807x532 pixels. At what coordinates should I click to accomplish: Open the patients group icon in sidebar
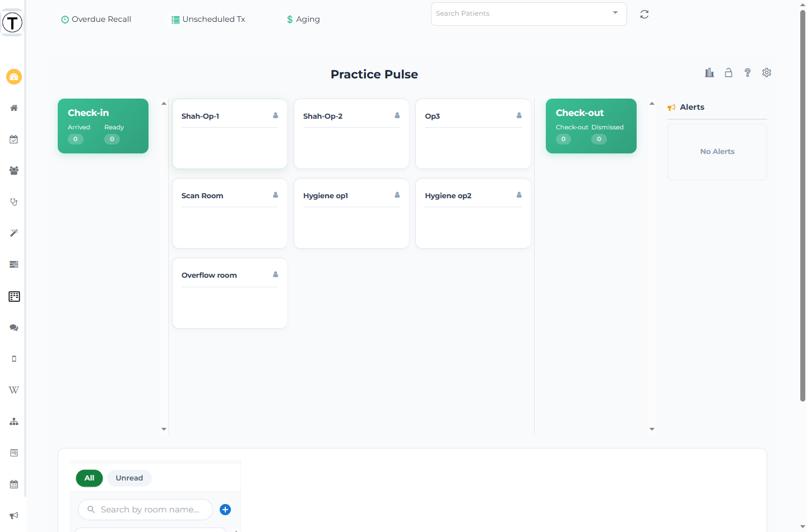14,171
